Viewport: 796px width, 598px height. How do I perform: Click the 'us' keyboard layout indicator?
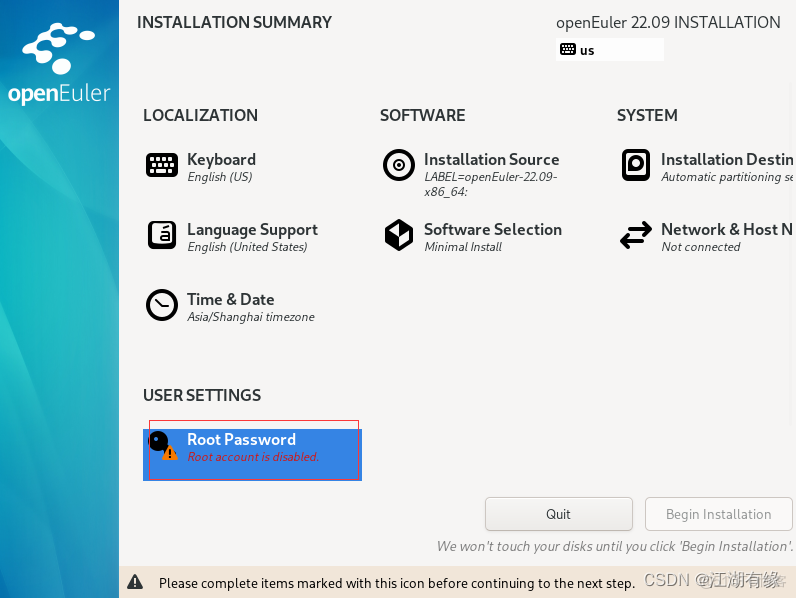pyautogui.click(x=588, y=50)
